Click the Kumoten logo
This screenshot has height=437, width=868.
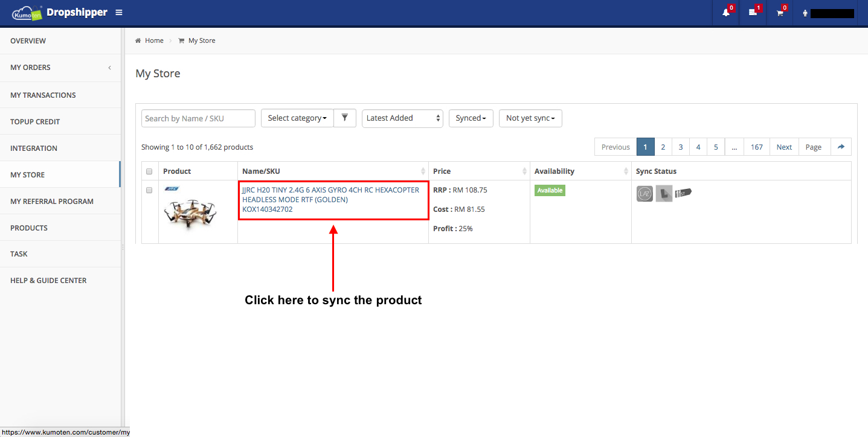click(x=27, y=13)
